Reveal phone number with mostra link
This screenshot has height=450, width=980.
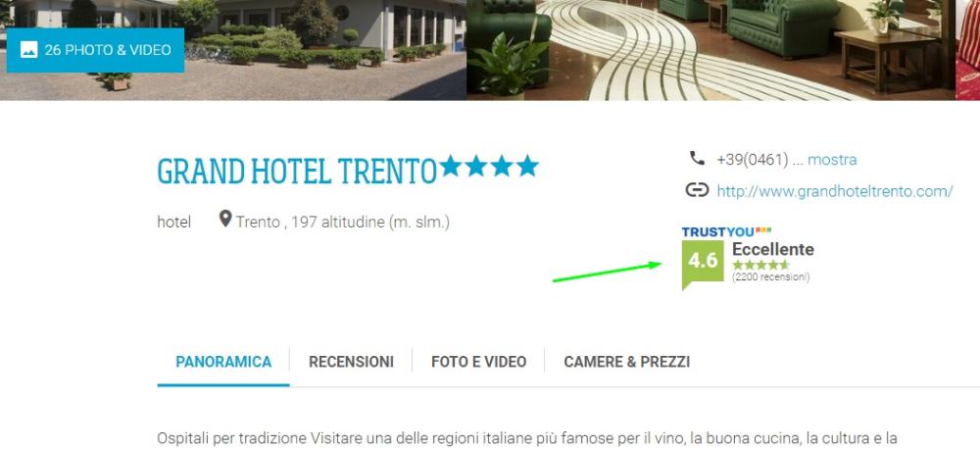(832, 160)
